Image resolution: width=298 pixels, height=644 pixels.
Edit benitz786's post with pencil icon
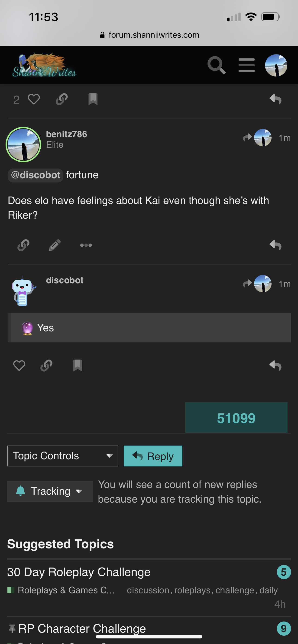point(55,245)
